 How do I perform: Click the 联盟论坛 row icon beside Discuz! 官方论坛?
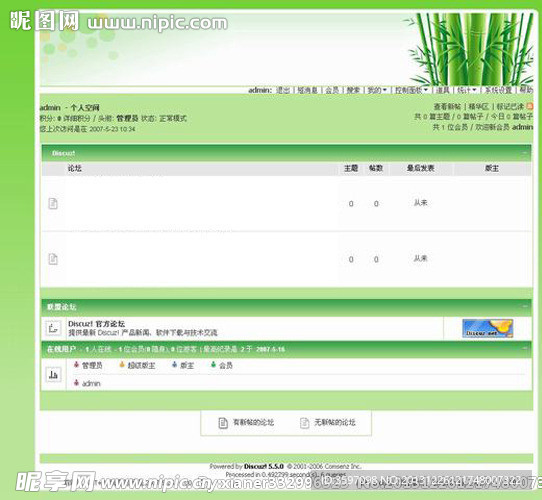click(53, 328)
